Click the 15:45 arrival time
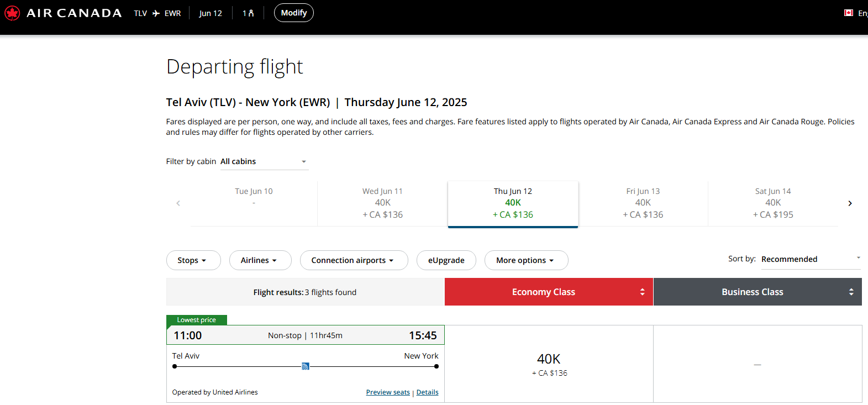Screen dimensions: 868x405 coord(423,335)
